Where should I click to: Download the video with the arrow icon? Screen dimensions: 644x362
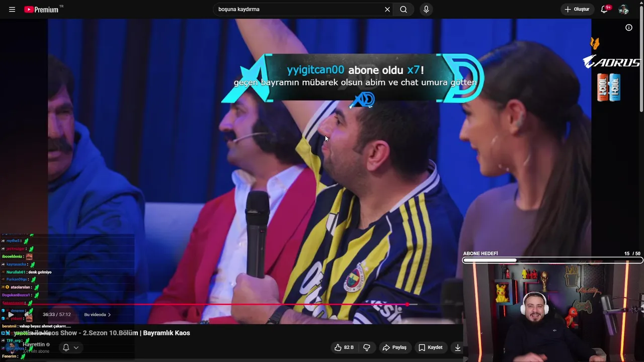457,347
